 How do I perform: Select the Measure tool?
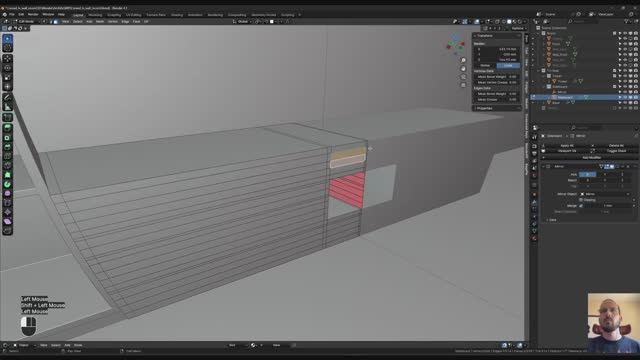pos(7,107)
